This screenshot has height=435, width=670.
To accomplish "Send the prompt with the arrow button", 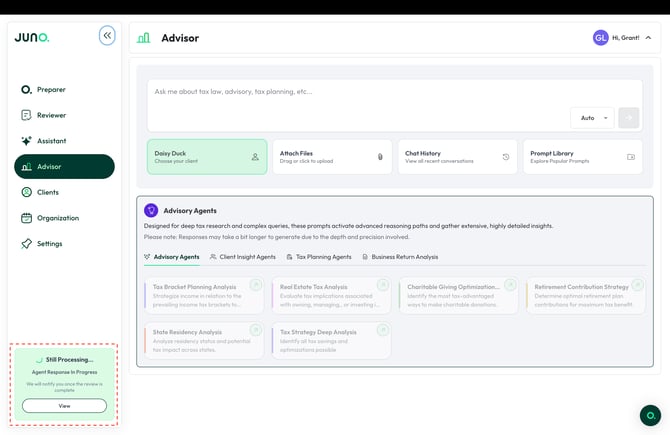I will click(629, 118).
